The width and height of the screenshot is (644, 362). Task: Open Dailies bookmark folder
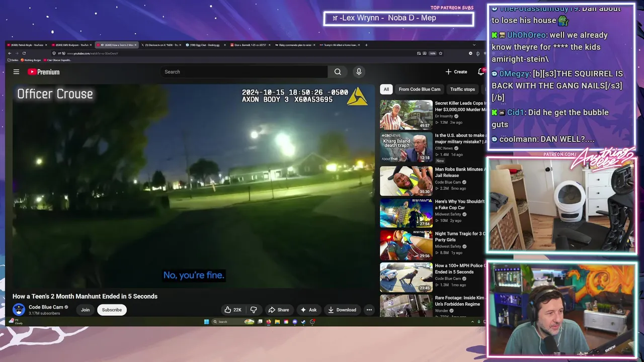[x=13, y=60]
